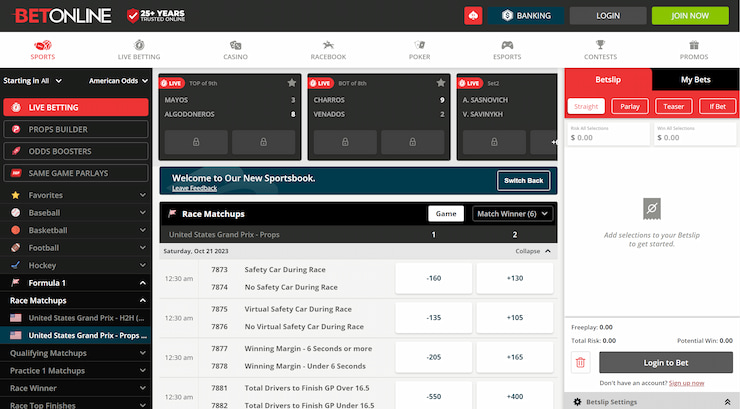Screen dimensions: 740x409
Task: Select +105 No Virtual Safety Car odds
Action: [x=515, y=318]
